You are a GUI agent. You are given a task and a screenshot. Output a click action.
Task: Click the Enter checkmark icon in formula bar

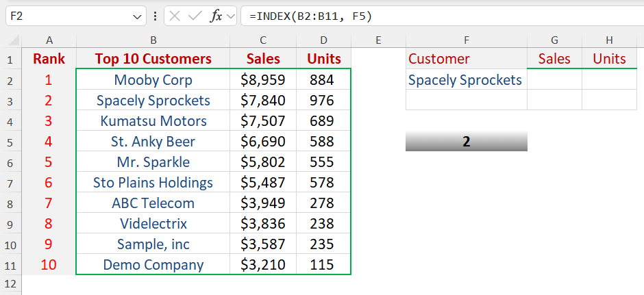click(195, 16)
